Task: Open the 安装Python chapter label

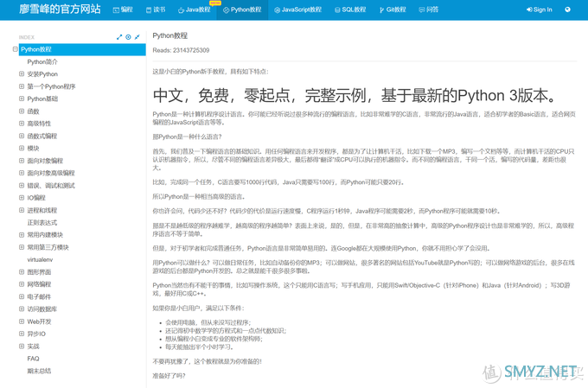Action: click(x=42, y=73)
